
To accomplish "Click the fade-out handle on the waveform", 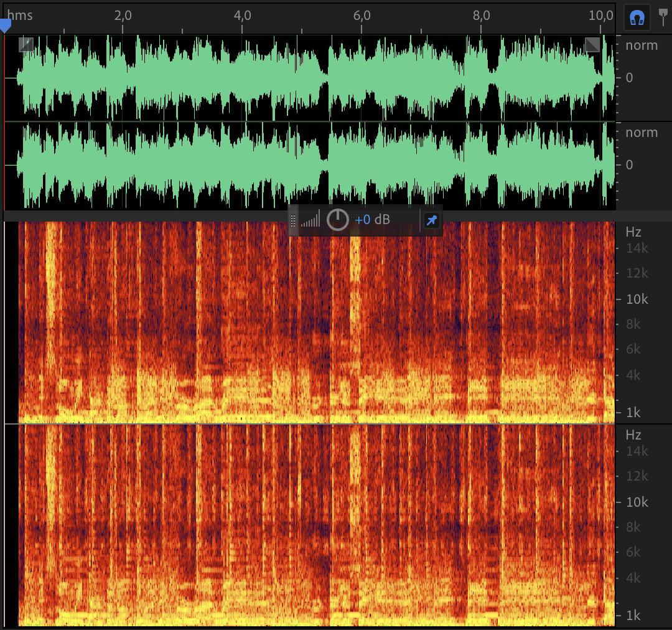I will (x=592, y=44).
